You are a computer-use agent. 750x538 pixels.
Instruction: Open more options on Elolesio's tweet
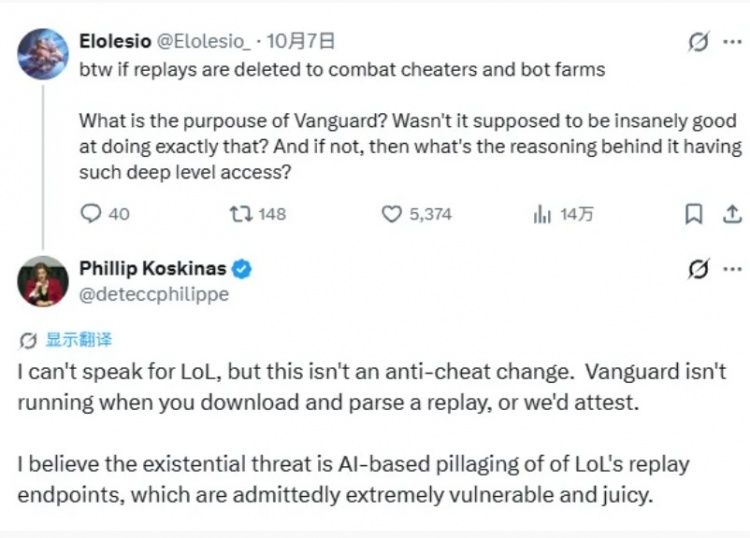732,42
